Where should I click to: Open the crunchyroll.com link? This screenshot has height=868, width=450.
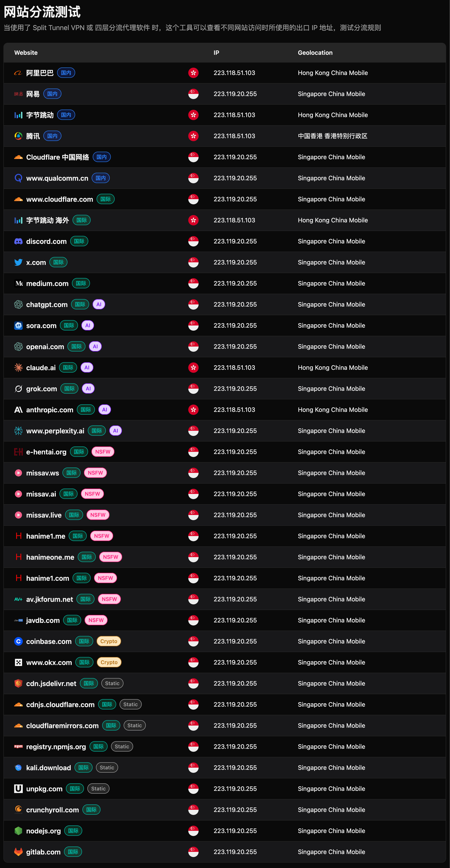[52, 810]
